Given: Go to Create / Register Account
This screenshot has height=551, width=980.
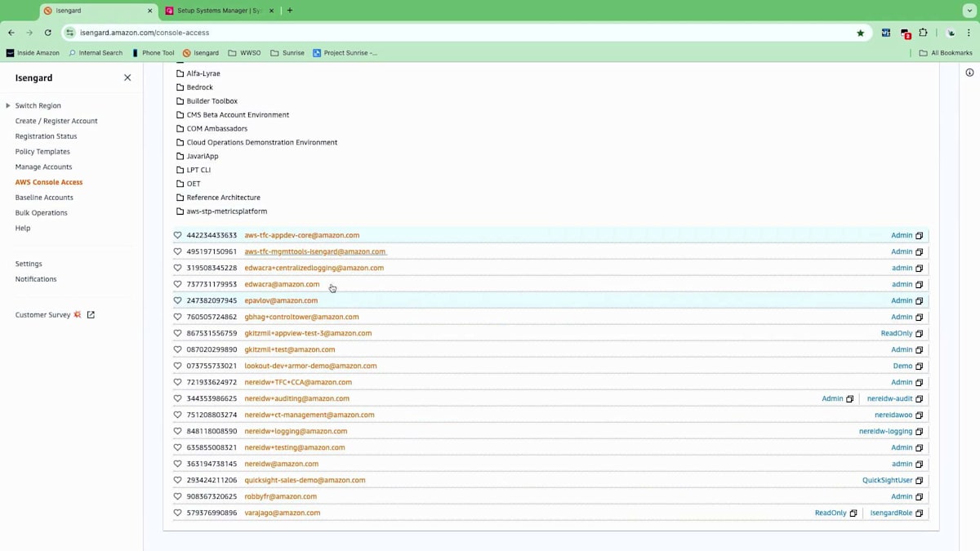Looking at the screenshot, I should pyautogui.click(x=56, y=121).
